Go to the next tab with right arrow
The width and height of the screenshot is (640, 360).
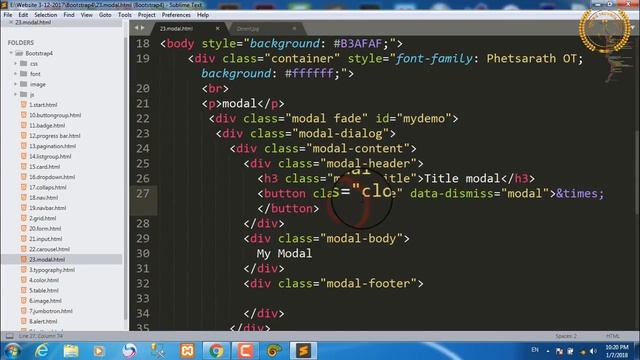coord(142,28)
